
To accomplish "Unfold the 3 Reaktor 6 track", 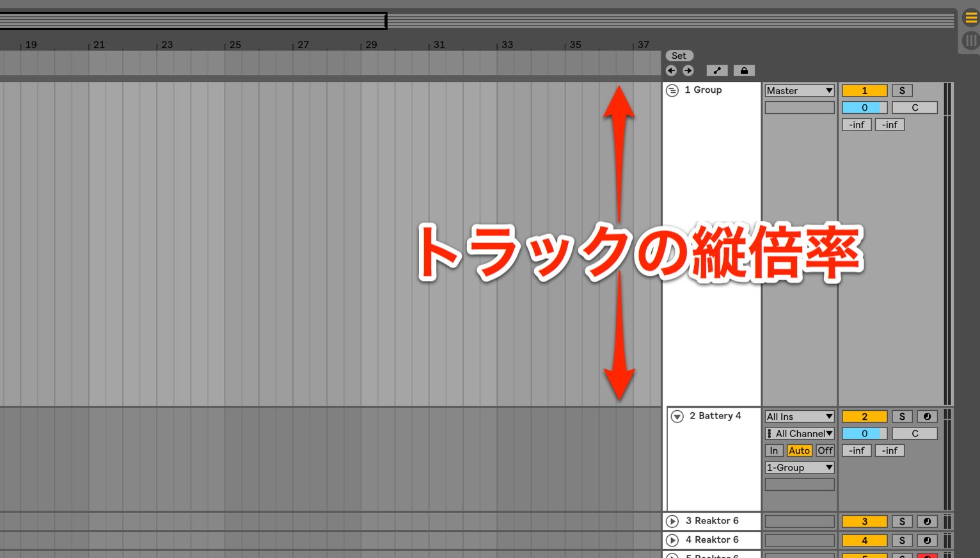I will [x=672, y=522].
